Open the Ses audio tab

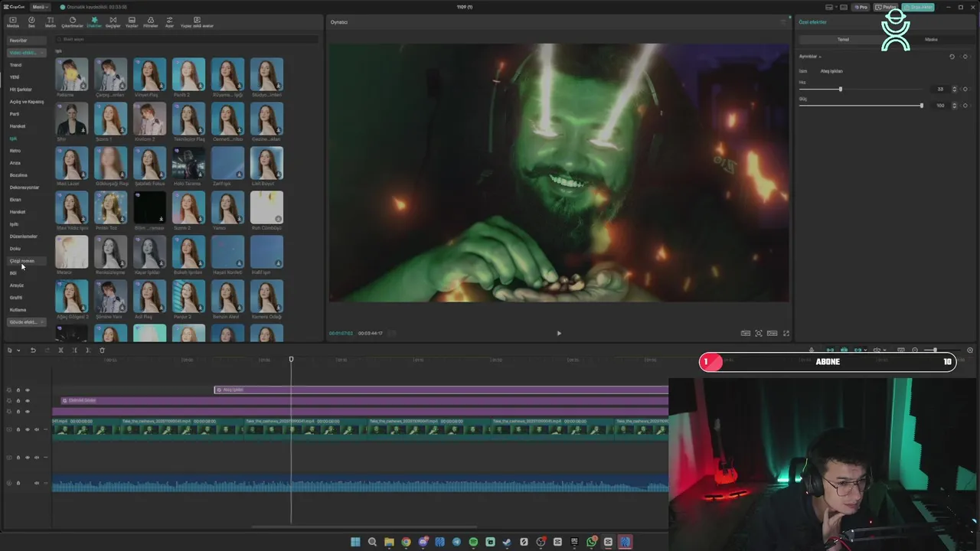pyautogui.click(x=31, y=21)
